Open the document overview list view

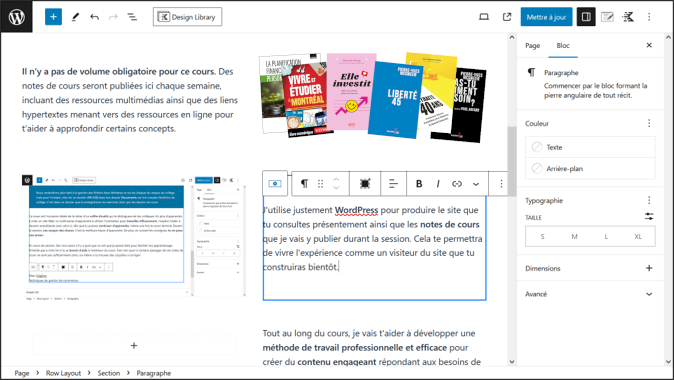click(132, 17)
